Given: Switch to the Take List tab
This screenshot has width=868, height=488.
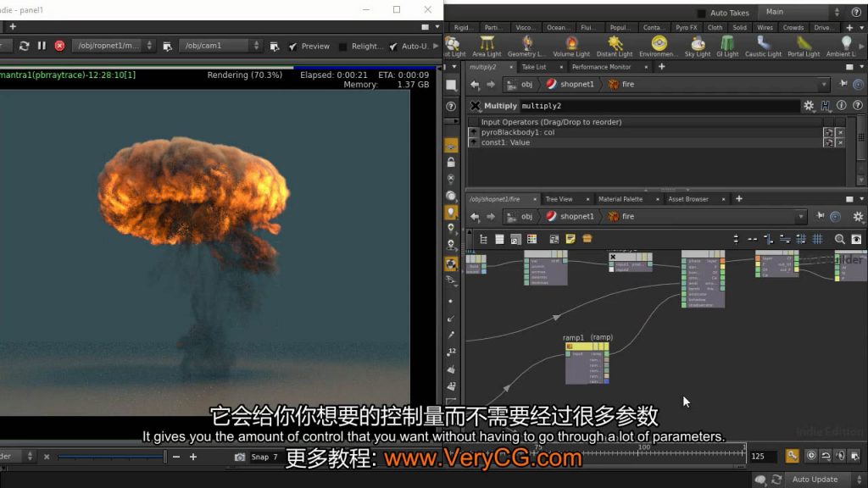Looking at the screenshot, I should tap(534, 67).
